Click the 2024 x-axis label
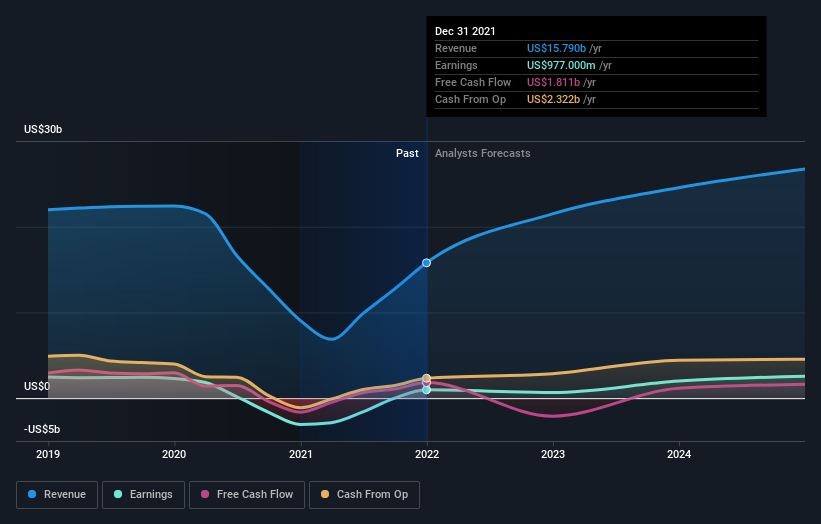 click(x=679, y=454)
